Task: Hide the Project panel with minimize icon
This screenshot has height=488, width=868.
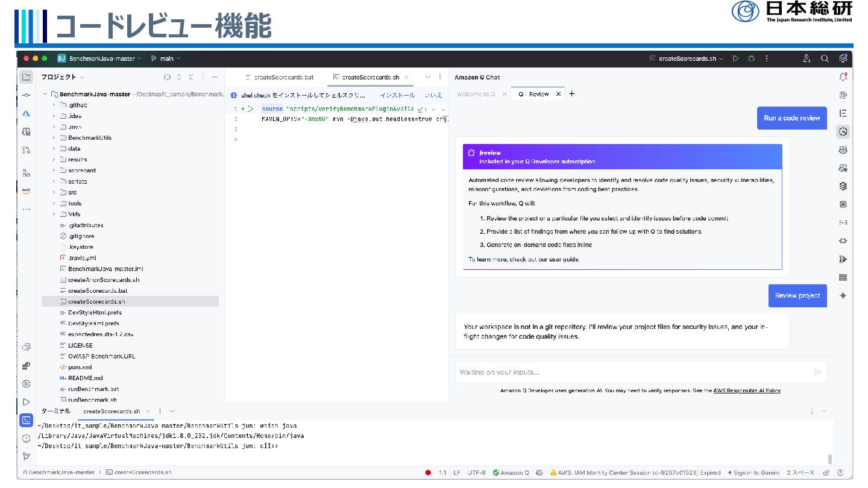Action: pos(215,77)
